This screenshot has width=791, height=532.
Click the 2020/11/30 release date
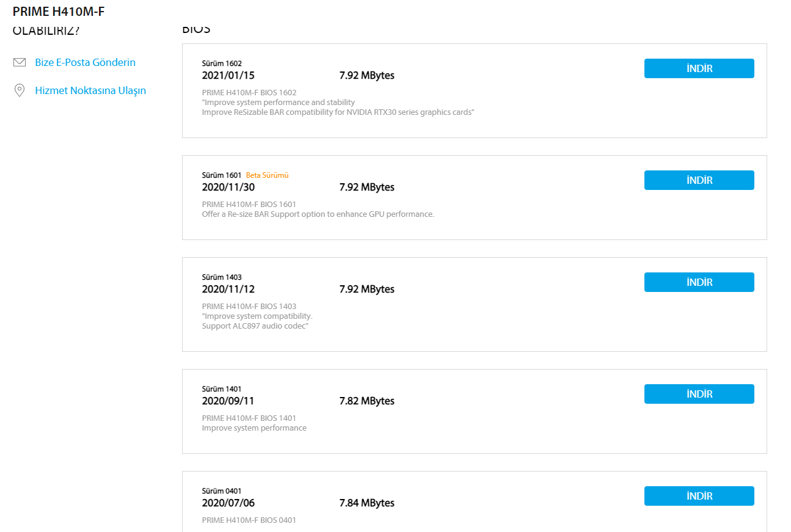(x=228, y=187)
